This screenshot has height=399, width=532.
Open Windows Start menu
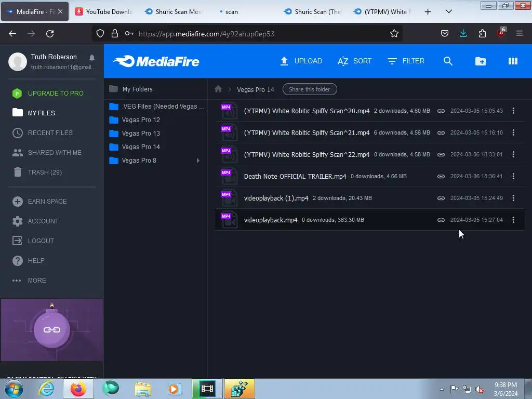tap(13, 389)
